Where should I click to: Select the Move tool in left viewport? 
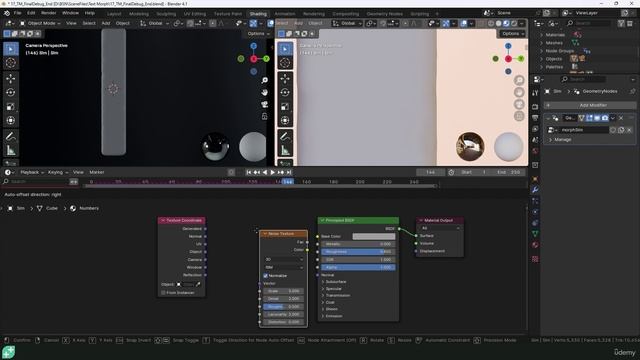point(11,78)
